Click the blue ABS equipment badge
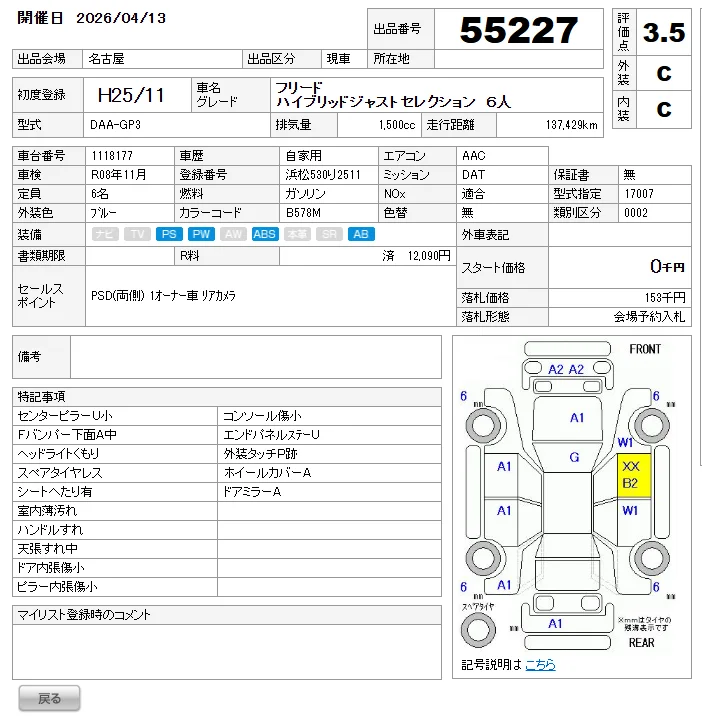Image resolution: width=702 pixels, height=717 pixels. pyautogui.click(x=265, y=234)
